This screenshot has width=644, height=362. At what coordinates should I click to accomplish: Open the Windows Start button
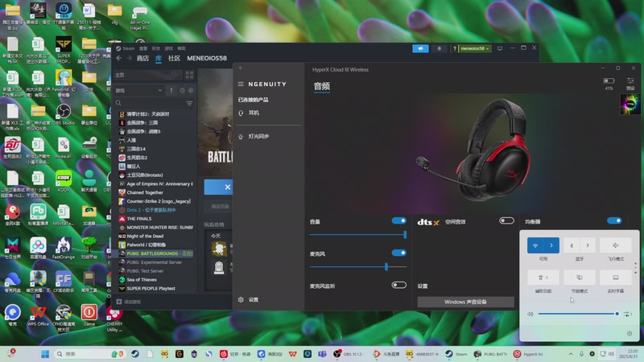click(45, 354)
